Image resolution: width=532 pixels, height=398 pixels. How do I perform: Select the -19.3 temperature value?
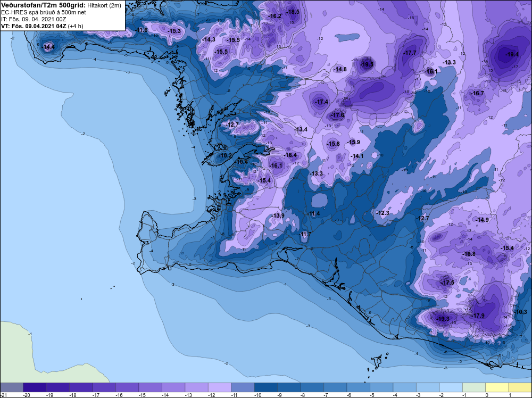click(x=443, y=319)
